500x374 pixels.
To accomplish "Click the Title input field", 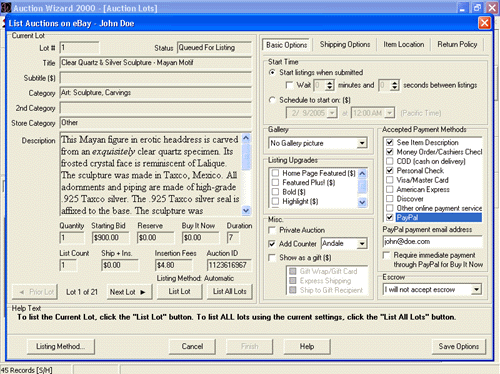I will [x=156, y=63].
